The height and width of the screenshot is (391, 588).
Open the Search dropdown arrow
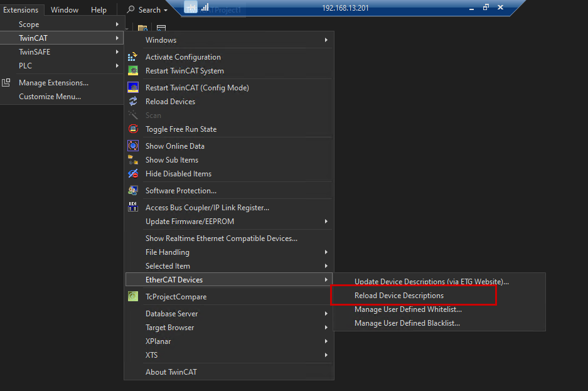point(166,10)
